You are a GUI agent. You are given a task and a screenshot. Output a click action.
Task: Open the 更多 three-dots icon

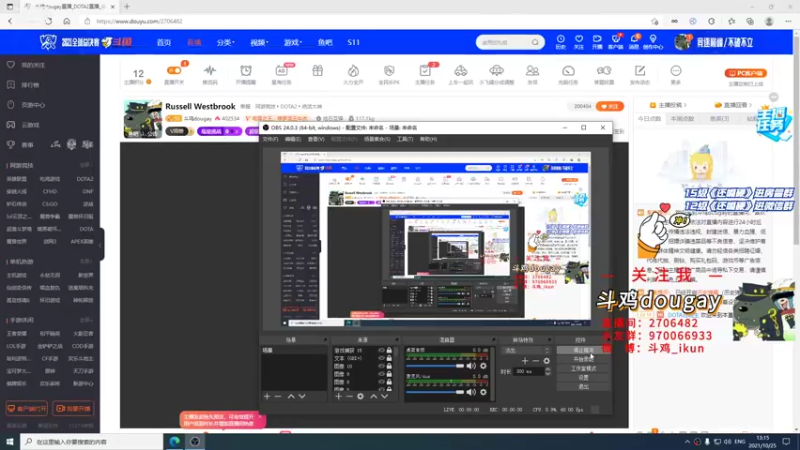click(x=676, y=71)
